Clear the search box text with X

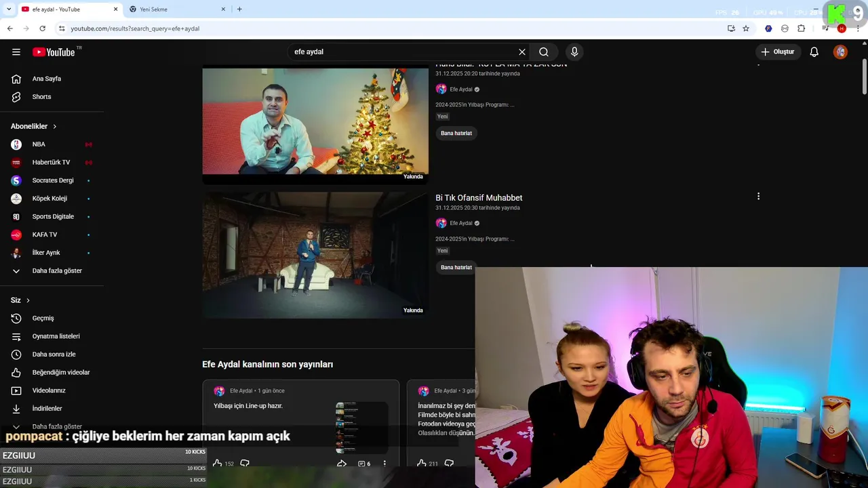[x=522, y=52]
